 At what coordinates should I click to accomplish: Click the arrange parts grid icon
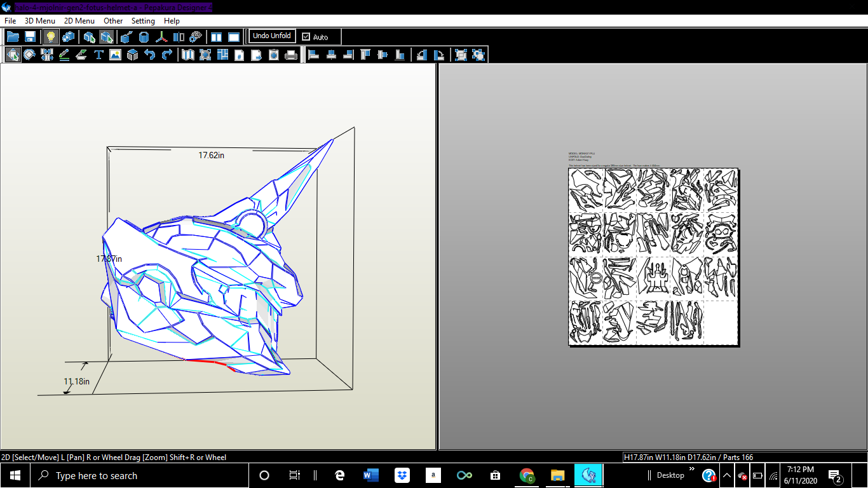tap(222, 55)
